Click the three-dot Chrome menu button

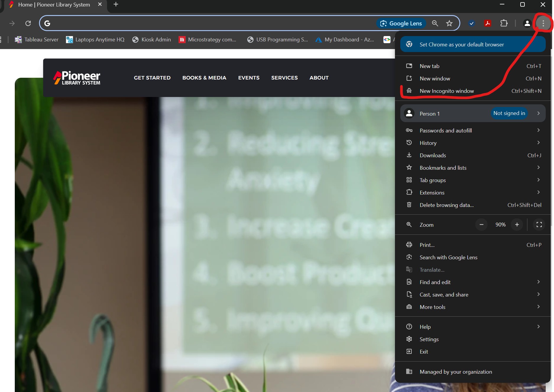pos(543,23)
